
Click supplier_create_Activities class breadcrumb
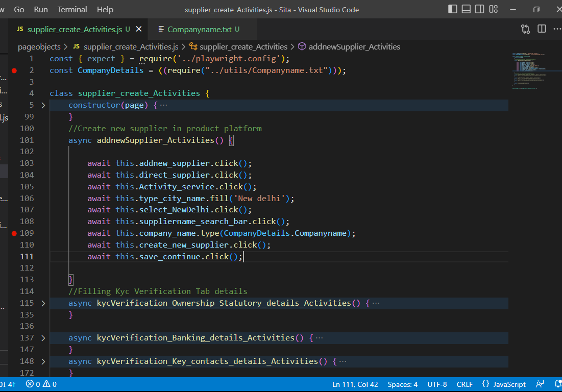click(243, 46)
